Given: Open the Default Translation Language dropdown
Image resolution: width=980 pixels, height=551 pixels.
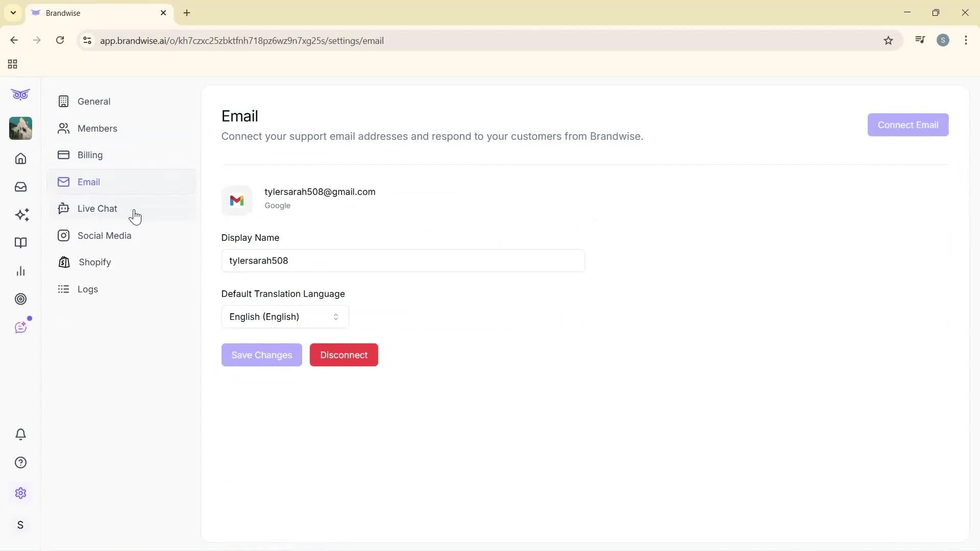Looking at the screenshot, I should [284, 317].
